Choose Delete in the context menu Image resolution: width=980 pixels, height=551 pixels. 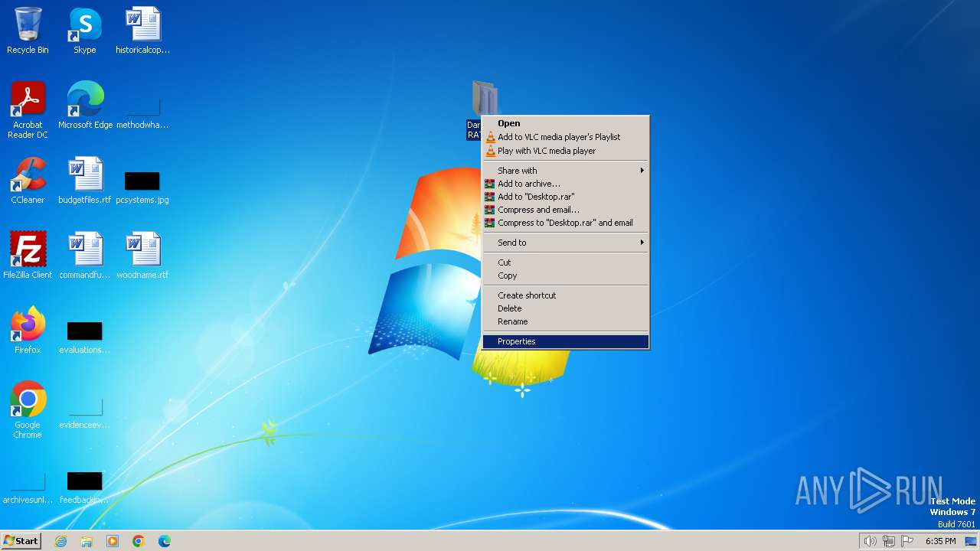pyautogui.click(x=566, y=308)
